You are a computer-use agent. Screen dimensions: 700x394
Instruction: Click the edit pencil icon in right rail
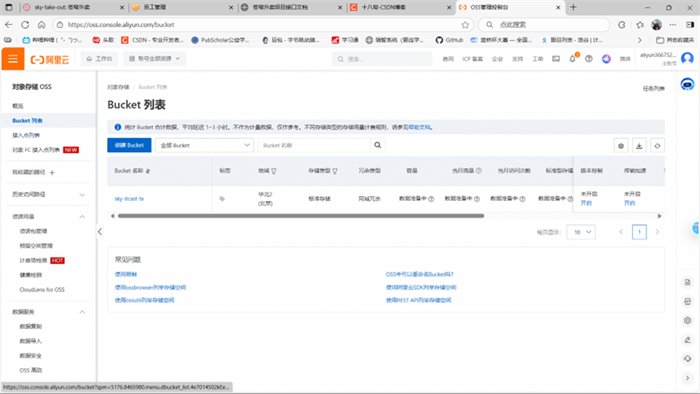[x=688, y=340]
